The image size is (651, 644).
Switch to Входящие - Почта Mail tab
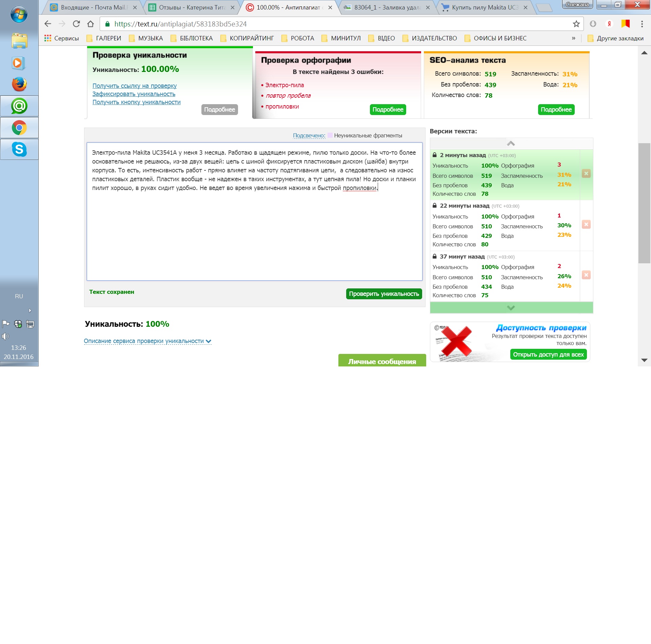coord(93,7)
